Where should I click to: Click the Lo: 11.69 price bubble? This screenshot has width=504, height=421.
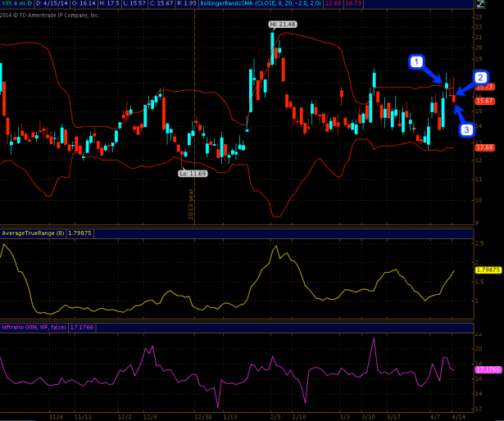pyautogui.click(x=193, y=174)
